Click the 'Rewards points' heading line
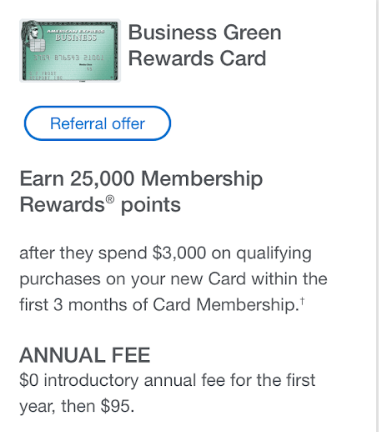379x432 pixels. pos(100,205)
